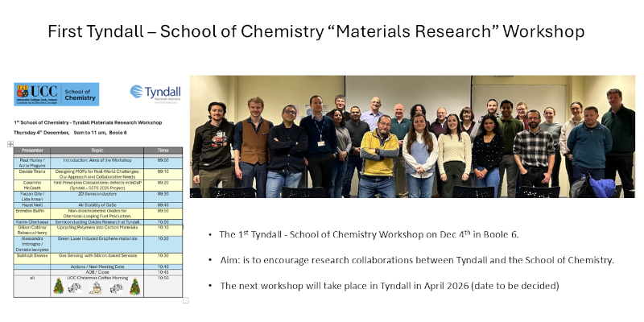Click the Actions / Next Meeting Date row
Screen dimensions: 644x322
point(97,266)
